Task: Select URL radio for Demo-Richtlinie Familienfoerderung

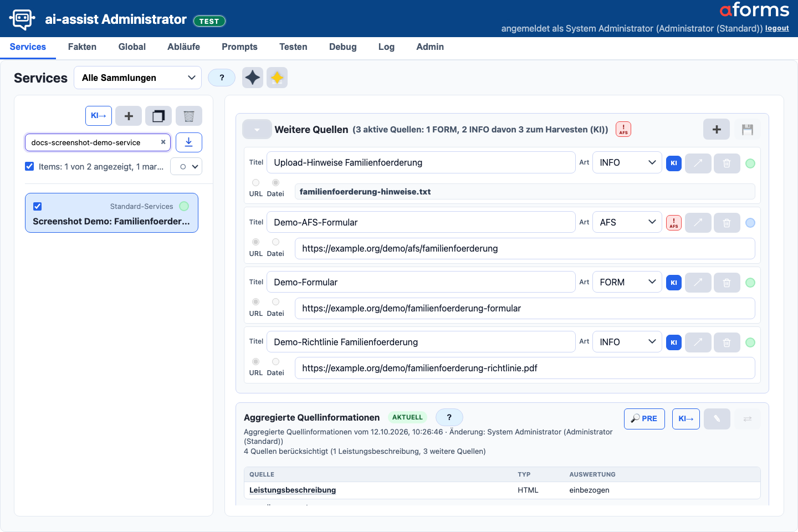Action: [255, 362]
